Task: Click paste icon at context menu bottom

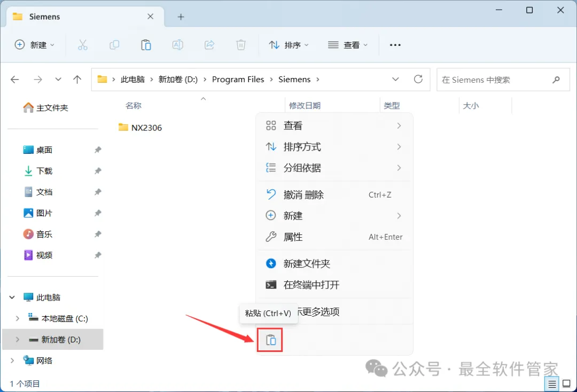Action: click(x=270, y=340)
